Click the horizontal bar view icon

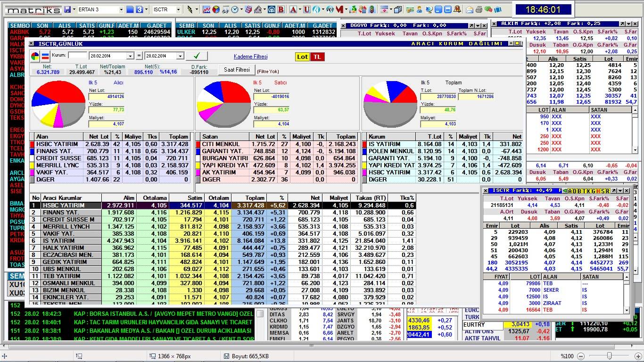(45, 57)
